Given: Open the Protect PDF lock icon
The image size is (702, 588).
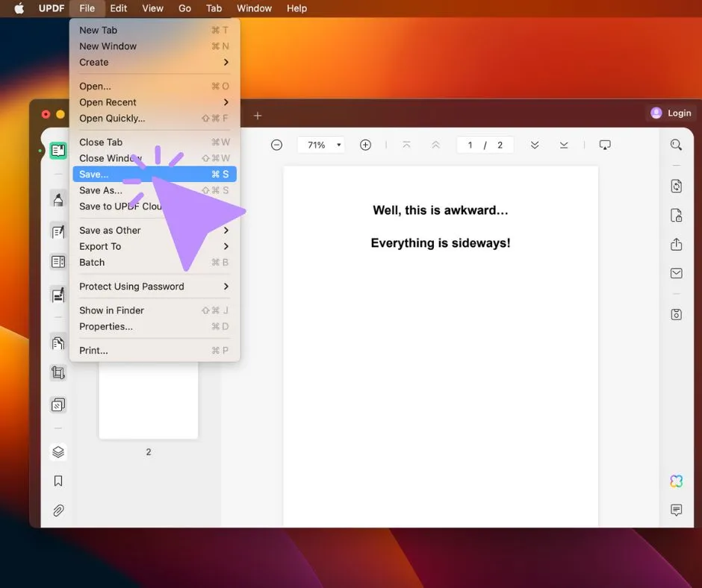Looking at the screenshot, I should pyautogui.click(x=676, y=215).
